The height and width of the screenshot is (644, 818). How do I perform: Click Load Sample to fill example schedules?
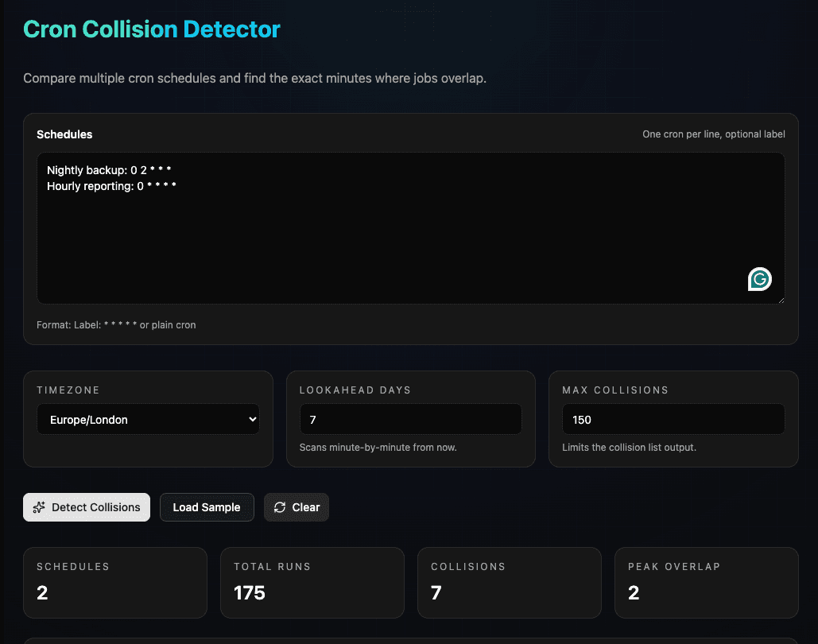(x=207, y=506)
